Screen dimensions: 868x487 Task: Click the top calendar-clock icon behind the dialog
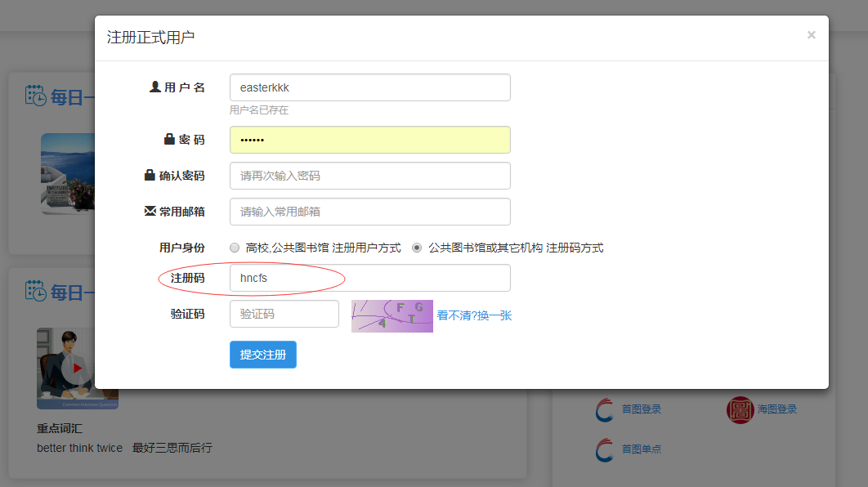click(x=35, y=96)
